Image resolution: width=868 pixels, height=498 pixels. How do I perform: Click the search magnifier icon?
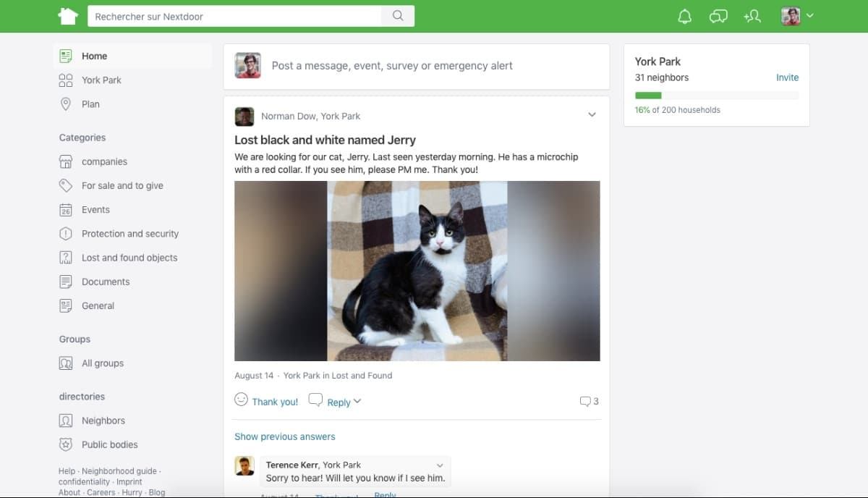click(x=397, y=15)
